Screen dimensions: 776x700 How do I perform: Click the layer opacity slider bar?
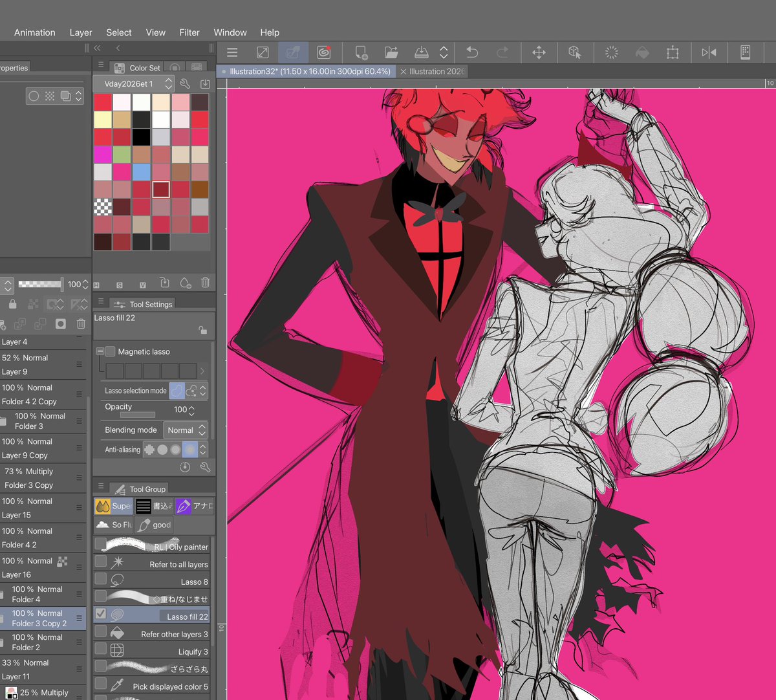coord(39,284)
